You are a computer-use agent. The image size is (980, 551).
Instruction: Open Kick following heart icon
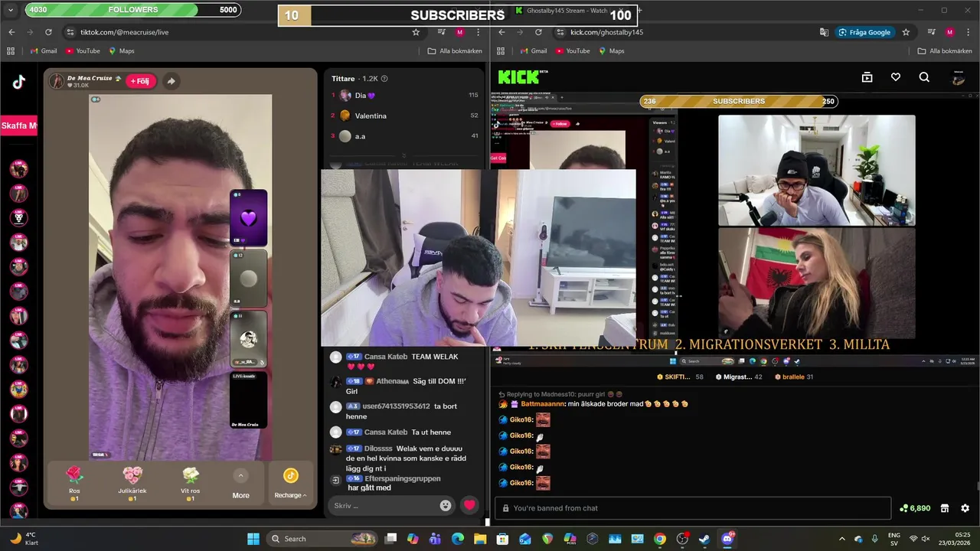(x=896, y=77)
